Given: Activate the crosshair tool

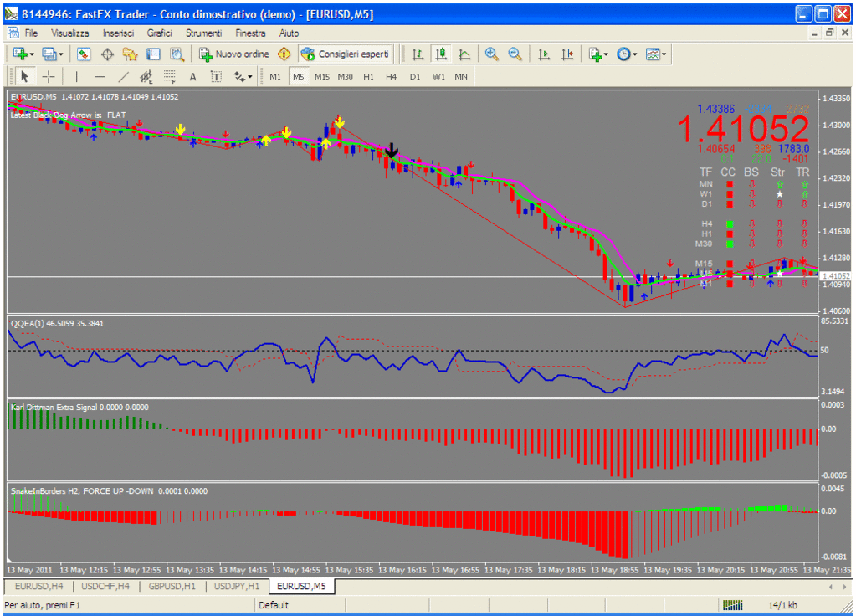Looking at the screenshot, I should point(49,77).
